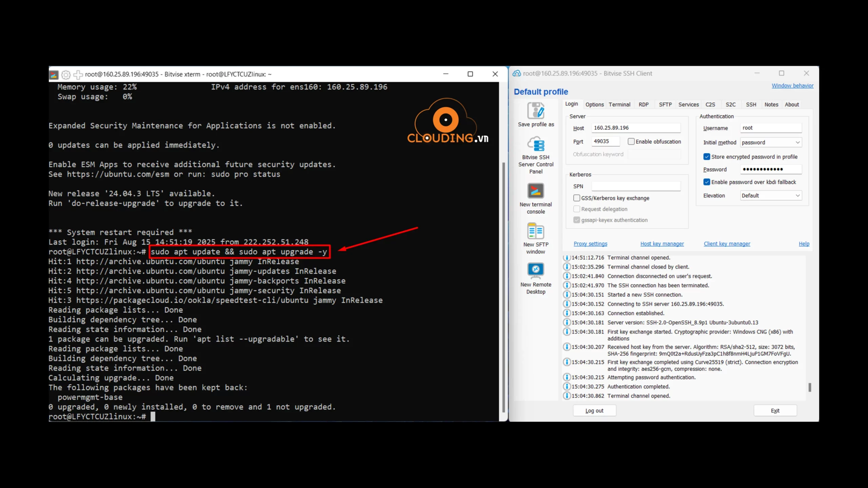Open the Initial method dropdown
The image size is (868, 488).
pos(771,143)
